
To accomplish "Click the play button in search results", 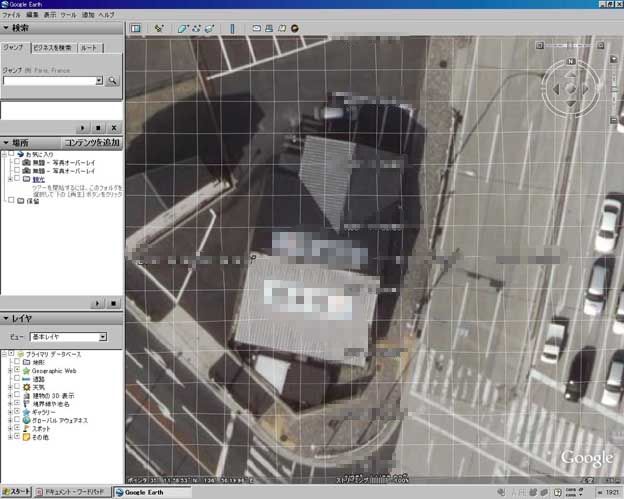I will click(x=82, y=128).
